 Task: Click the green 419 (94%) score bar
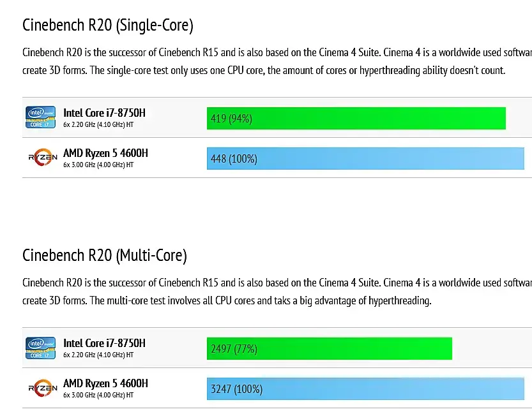356,118
